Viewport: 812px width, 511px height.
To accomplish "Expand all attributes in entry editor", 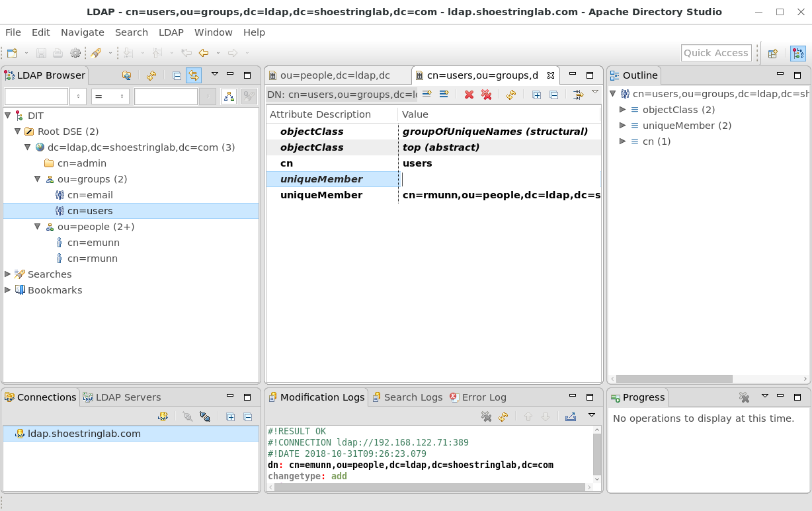I will tap(536, 95).
